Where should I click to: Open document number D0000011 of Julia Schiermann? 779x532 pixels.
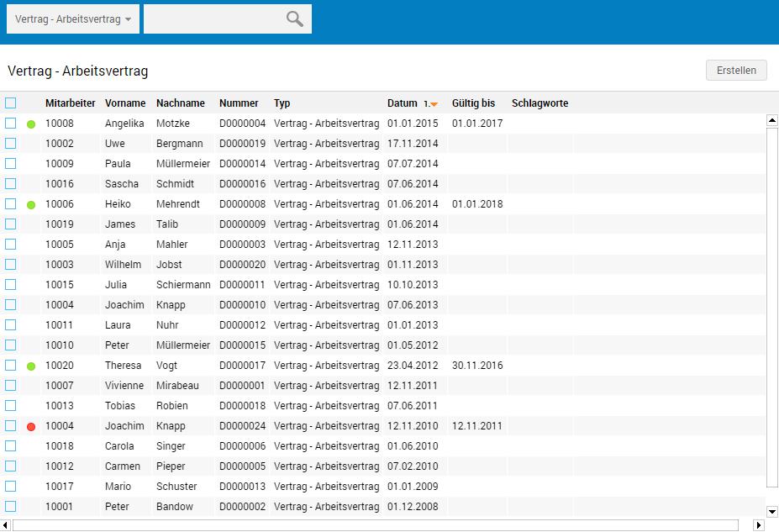pyautogui.click(x=242, y=285)
